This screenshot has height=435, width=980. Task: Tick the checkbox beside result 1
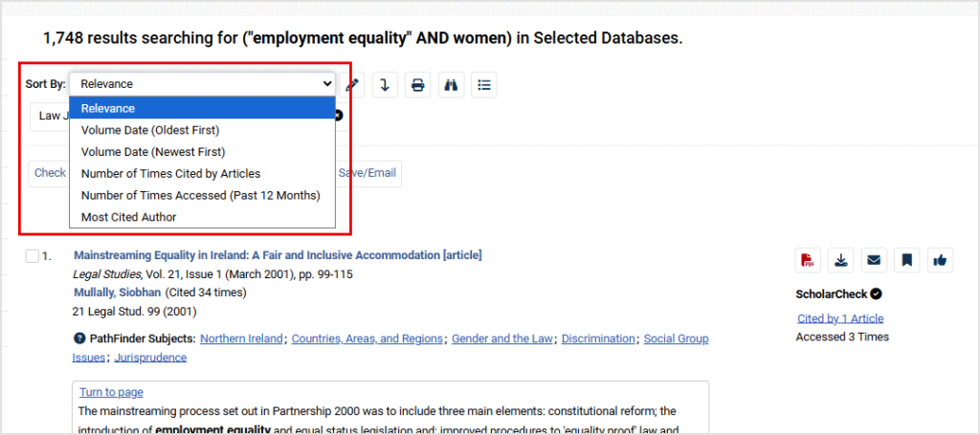tap(33, 256)
